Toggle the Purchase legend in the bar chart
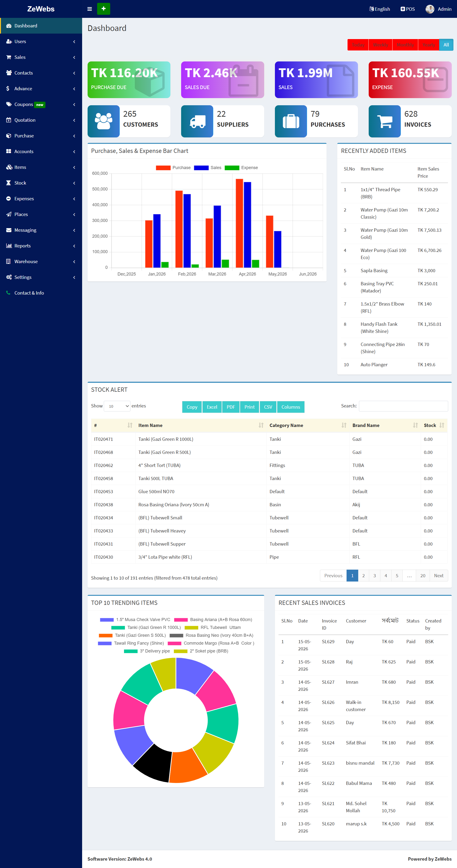The height and width of the screenshot is (868, 457). [173, 168]
